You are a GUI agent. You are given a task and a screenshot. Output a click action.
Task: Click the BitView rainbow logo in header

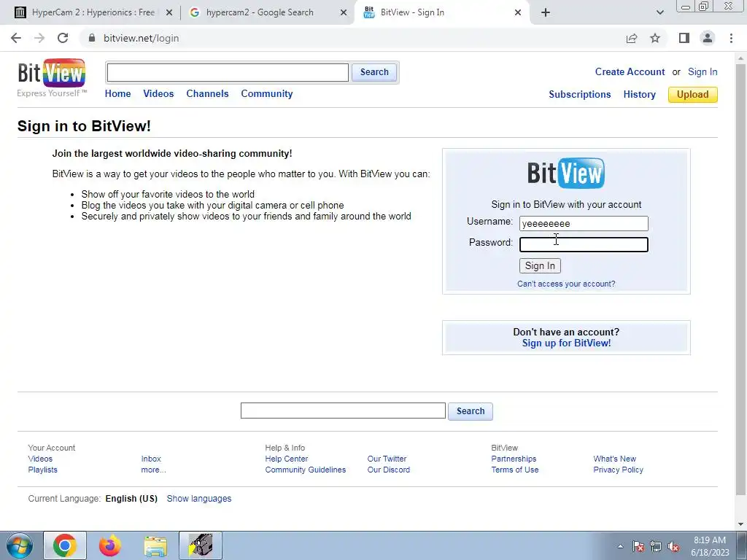(52, 74)
